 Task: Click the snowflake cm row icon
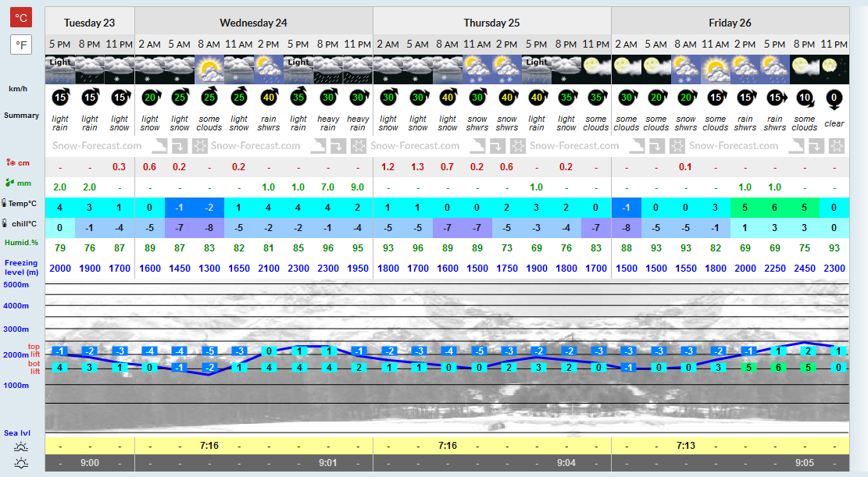click(10, 162)
